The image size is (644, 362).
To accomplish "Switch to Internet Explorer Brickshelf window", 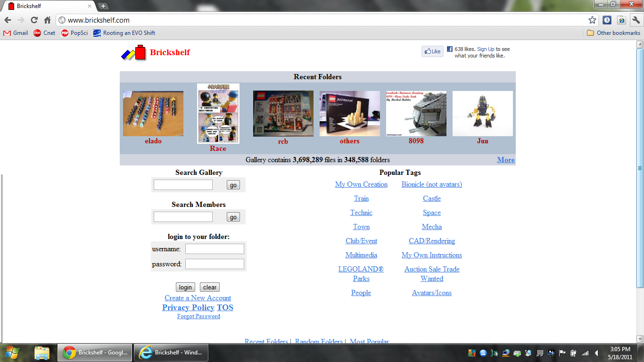I will pos(171,353).
